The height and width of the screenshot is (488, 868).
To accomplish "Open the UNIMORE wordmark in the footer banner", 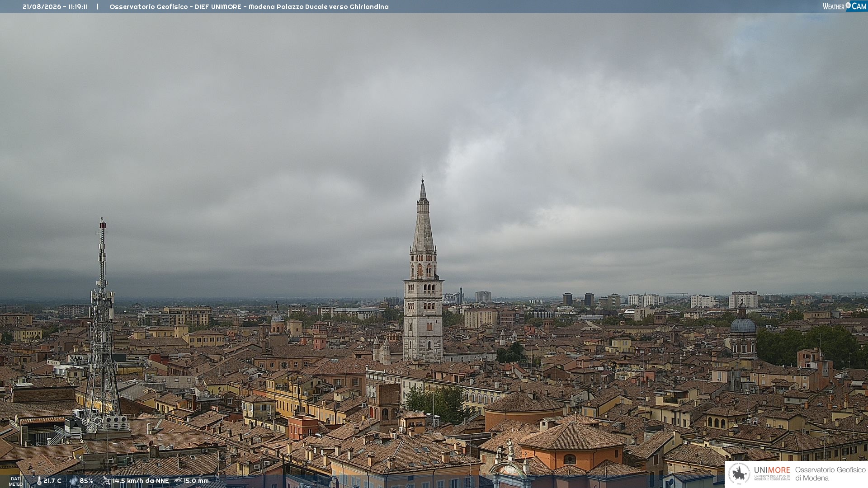I will (x=772, y=470).
